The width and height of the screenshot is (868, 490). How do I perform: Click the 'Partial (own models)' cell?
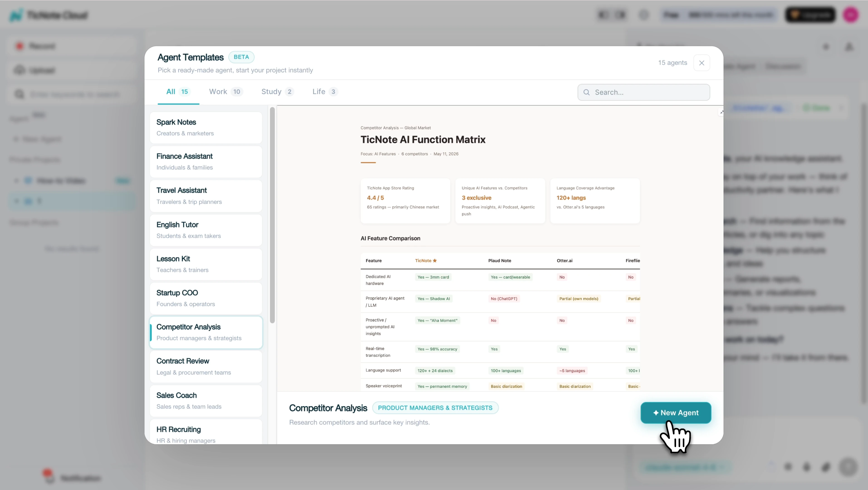[x=579, y=299]
